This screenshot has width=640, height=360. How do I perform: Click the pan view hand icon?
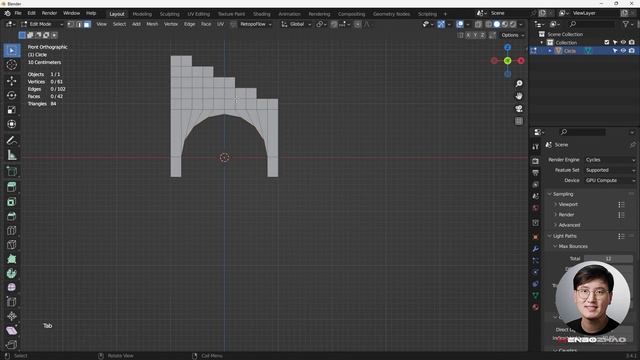pyautogui.click(x=519, y=96)
